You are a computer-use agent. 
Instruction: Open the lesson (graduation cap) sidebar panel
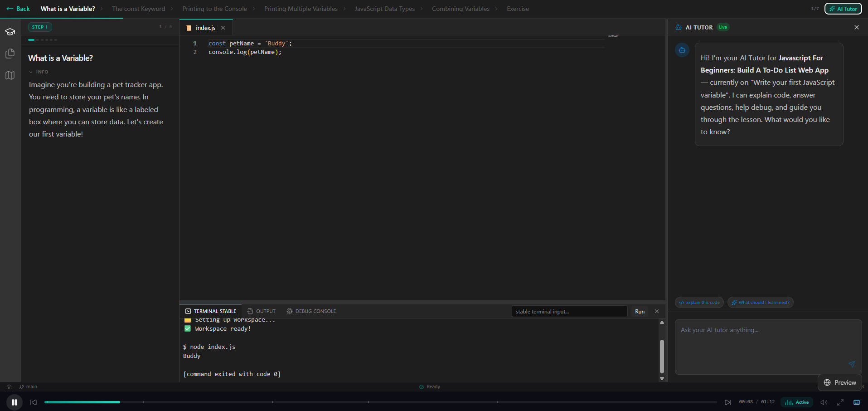pos(10,32)
